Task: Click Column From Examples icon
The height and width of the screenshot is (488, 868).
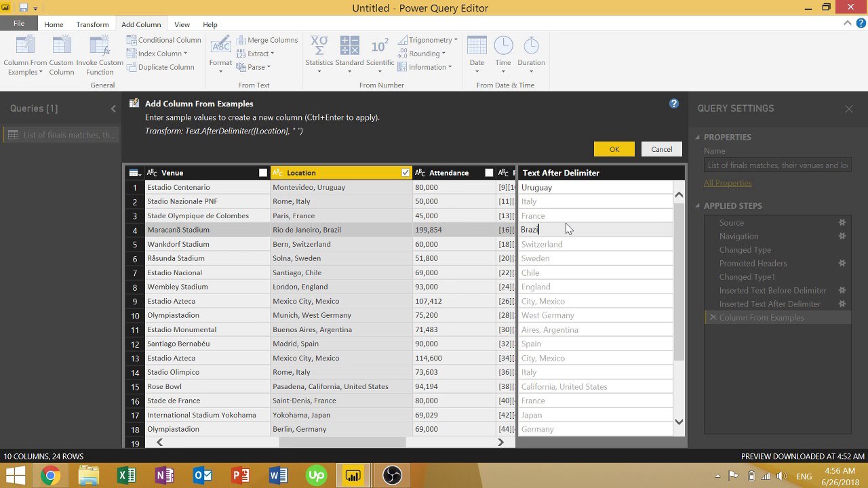Action: (25, 46)
